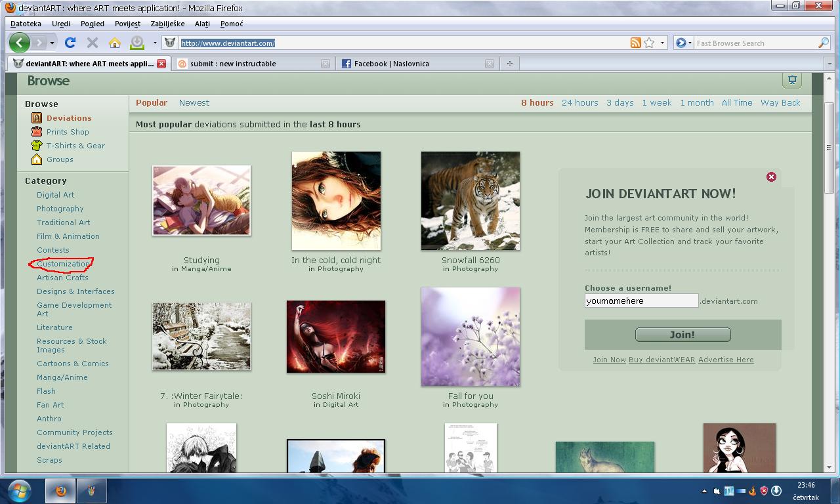840x504 pixels.
Task: Click the Forward navigation arrow
Action: (x=39, y=43)
